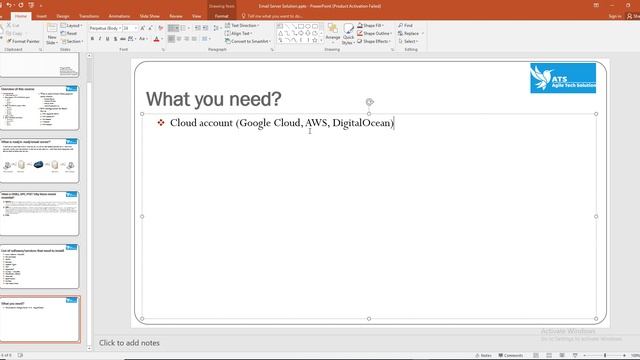
Task: Justify the paragraph text
Action: point(194,39)
